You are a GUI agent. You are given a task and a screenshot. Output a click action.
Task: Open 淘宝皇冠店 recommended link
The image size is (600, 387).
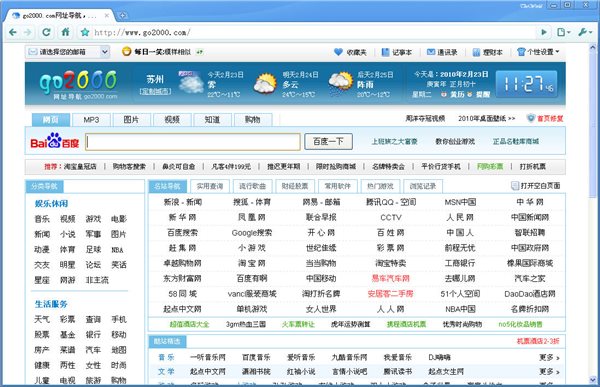(80, 167)
